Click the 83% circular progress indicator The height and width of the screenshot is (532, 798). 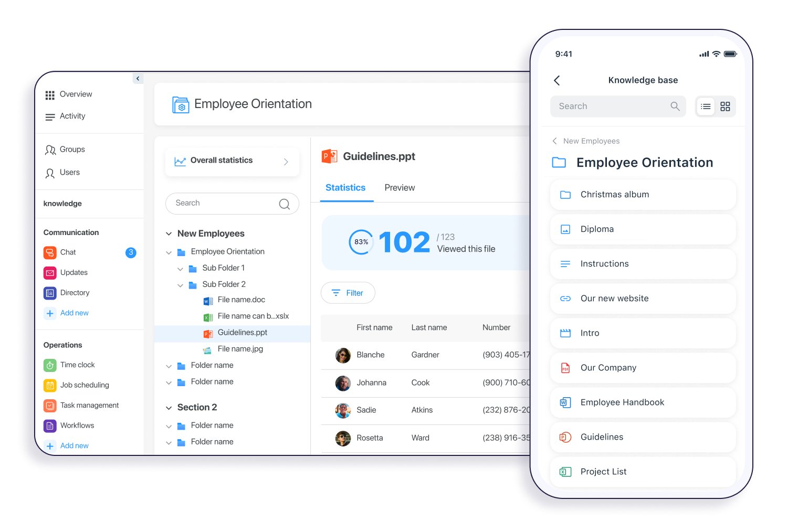point(361,242)
